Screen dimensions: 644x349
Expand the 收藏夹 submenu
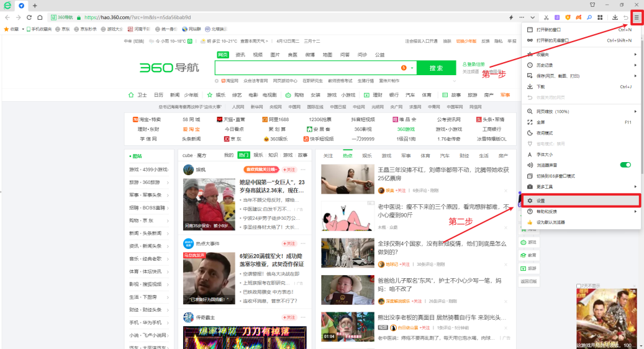pyautogui.click(x=635, y=54)
